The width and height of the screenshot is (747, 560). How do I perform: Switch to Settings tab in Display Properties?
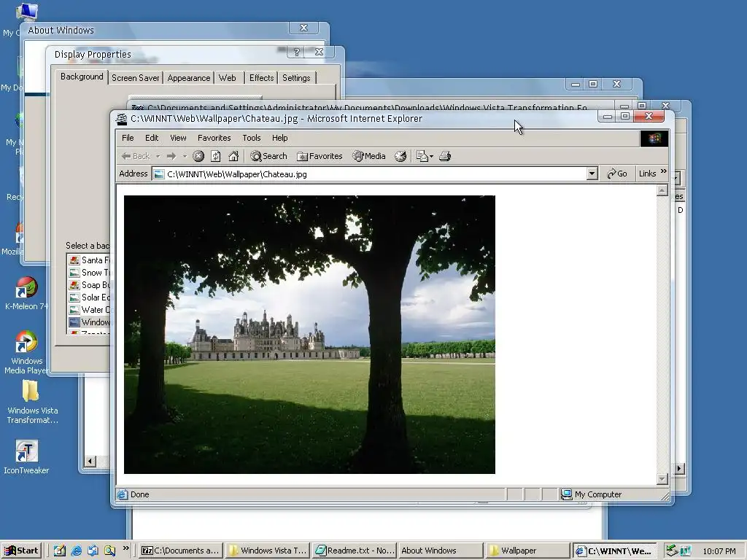(296, 78)
